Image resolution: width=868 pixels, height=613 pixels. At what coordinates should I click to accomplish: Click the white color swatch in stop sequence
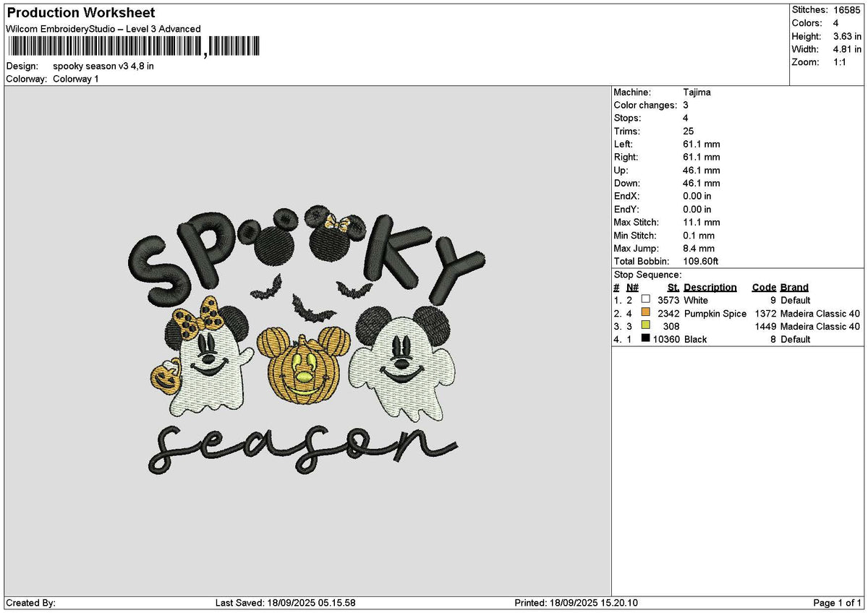pyautogui.click(x=646, y=299)
